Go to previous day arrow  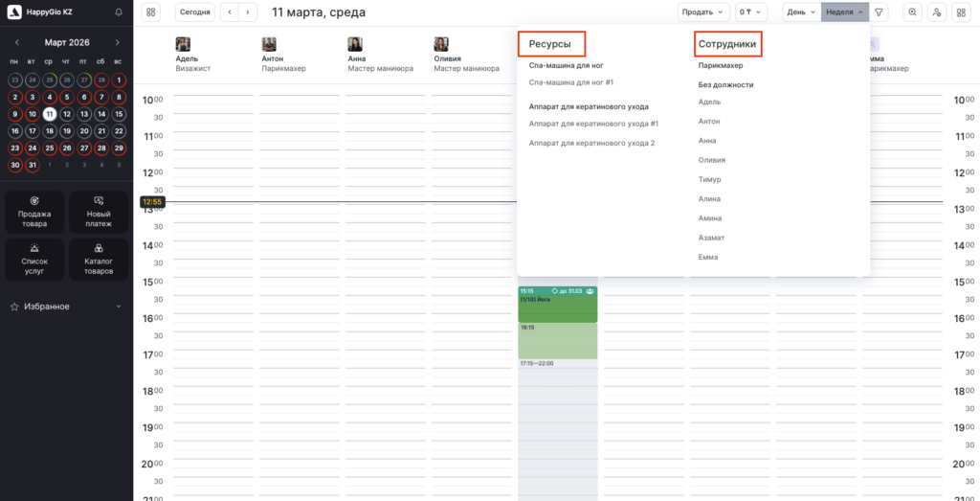(x=230, y=12)
